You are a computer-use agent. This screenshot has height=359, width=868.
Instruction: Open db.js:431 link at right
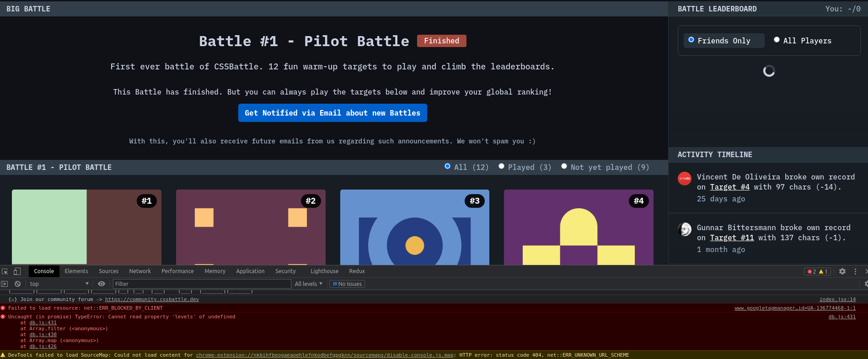pos(842,317)
